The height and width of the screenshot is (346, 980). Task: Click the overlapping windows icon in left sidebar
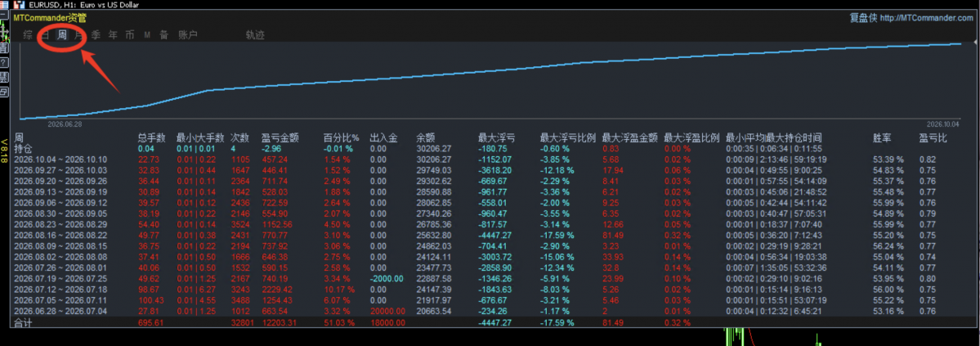[4, 92]
